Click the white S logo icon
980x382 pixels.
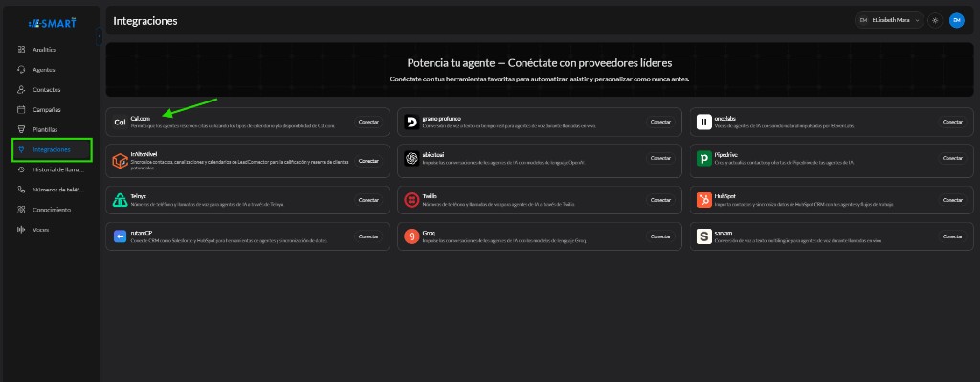click(x=703, y=236)
